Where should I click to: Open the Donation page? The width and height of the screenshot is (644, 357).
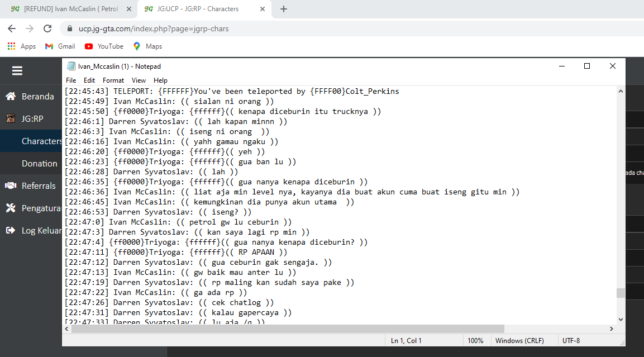pos(40,164)
